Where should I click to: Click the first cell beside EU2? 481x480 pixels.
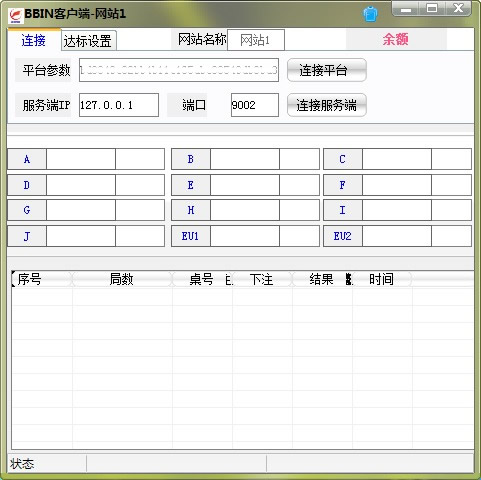point(397,236)
